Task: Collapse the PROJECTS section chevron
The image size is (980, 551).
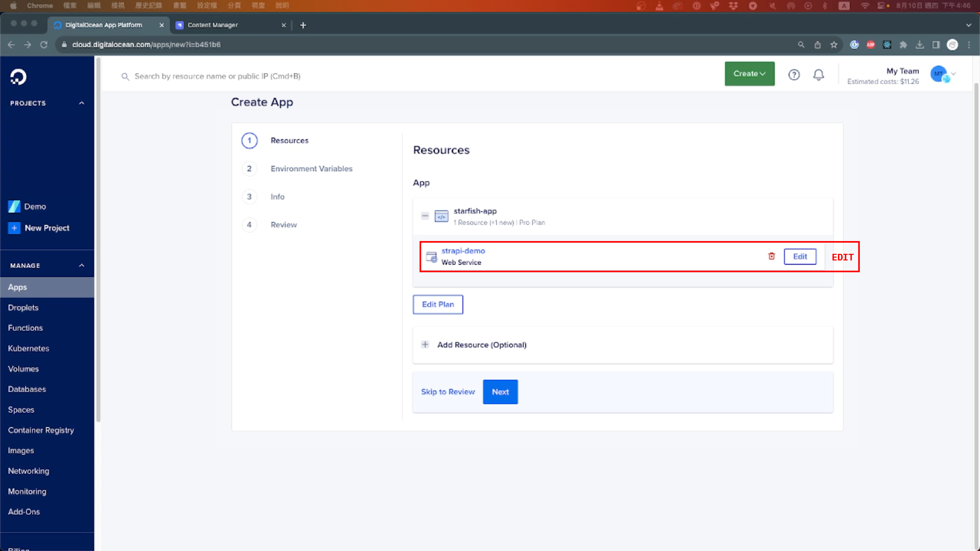Action: (x=81, y=103)
